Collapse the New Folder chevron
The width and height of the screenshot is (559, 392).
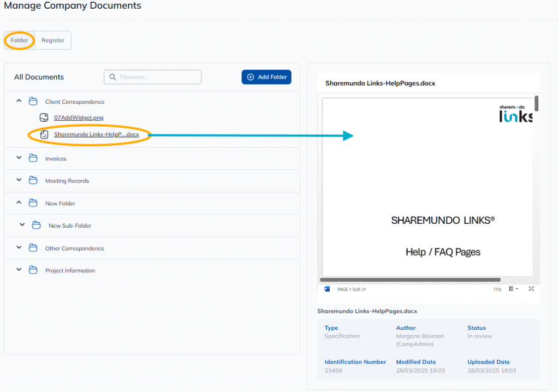click(x=19, y=203)
